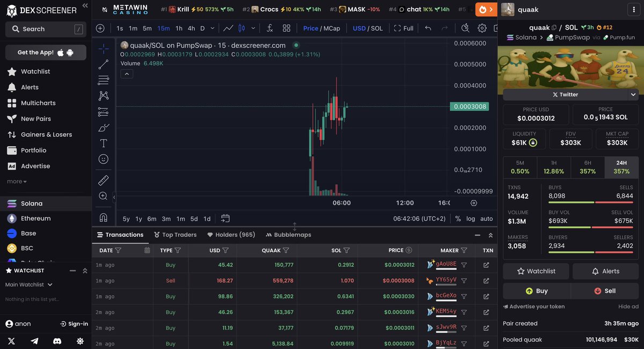Open the X (Twitter) social icon in sidebar
Image resolution: width=644 pixels, height=349 pixels.
[11, 341]
